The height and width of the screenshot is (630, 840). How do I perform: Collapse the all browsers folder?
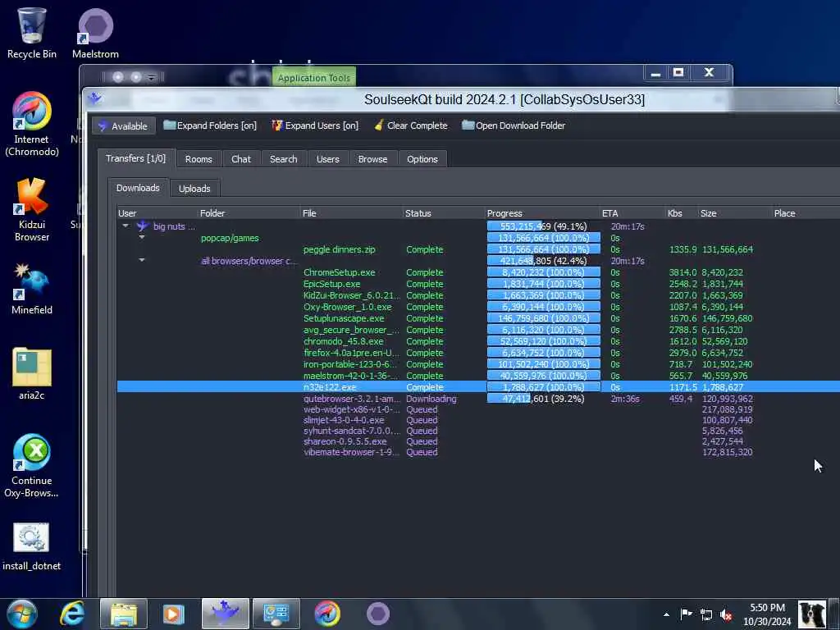coord(142,260)
